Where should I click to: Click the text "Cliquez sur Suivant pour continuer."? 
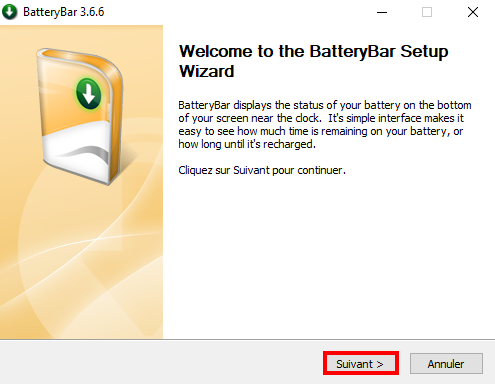(262, 170)
